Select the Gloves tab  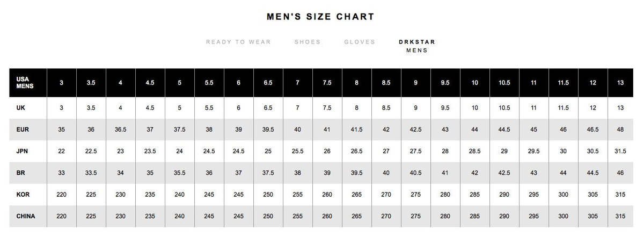pyautogui.click(x=360, y=42)
